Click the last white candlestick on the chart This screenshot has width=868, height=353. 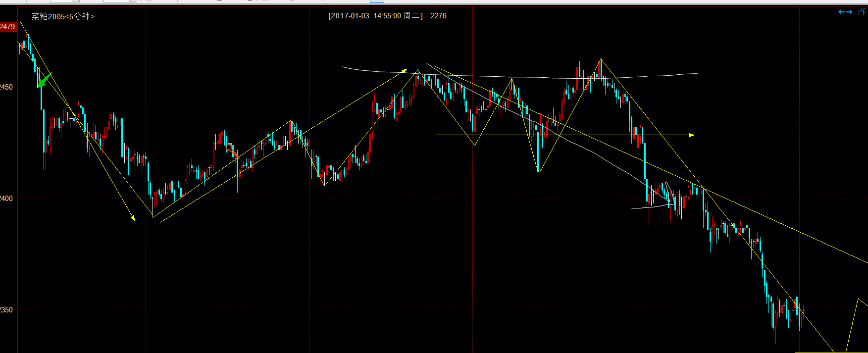803,311
